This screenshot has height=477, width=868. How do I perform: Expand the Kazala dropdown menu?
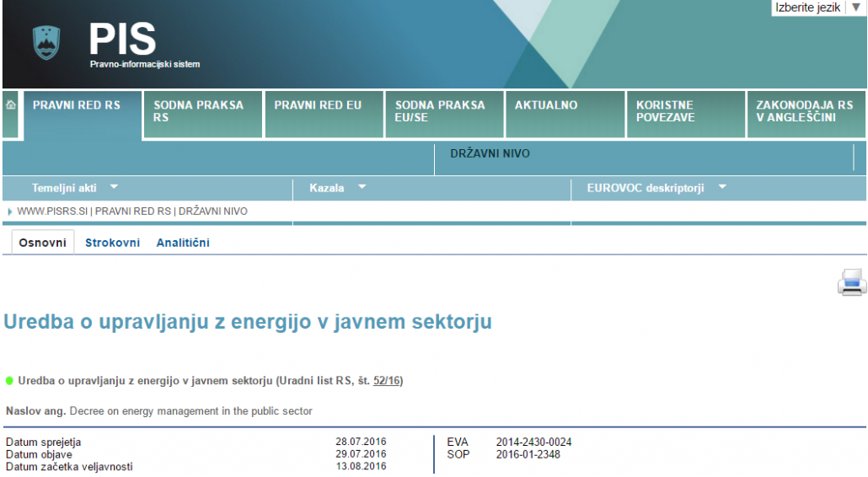pyautogui.click(x=337, y=188)
